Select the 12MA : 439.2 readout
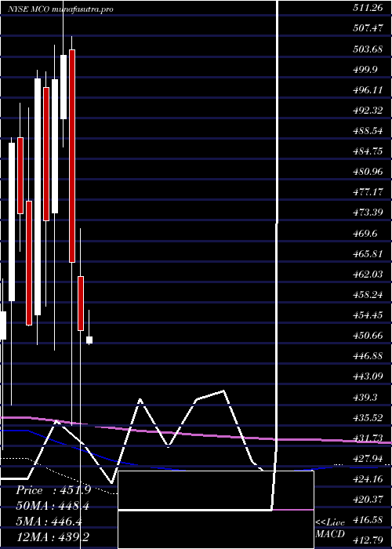The image size is (392, 549). (x=53, y=537)
